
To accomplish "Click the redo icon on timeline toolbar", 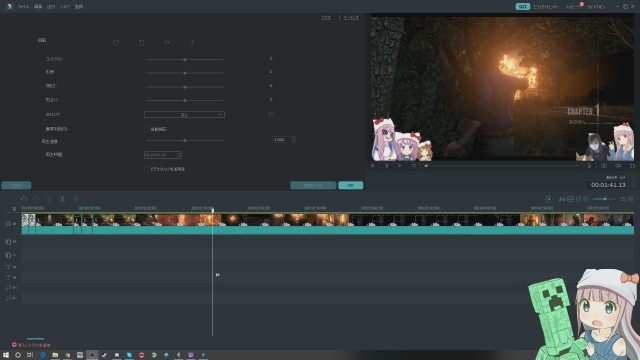I will [37, 199].
